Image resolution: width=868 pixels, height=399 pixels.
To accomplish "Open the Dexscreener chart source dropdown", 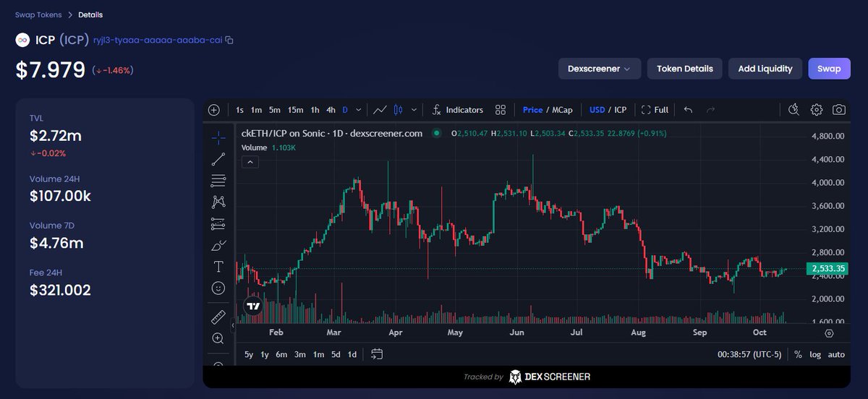I will [599, 69].
